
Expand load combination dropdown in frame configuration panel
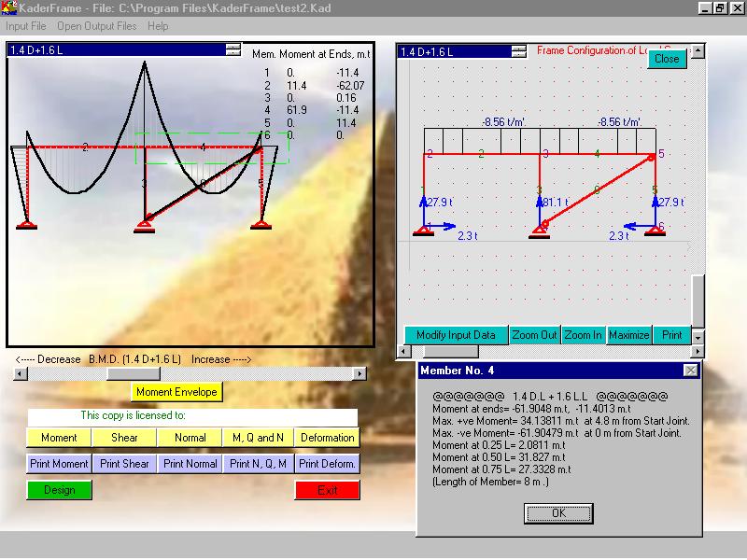point(522,51)
